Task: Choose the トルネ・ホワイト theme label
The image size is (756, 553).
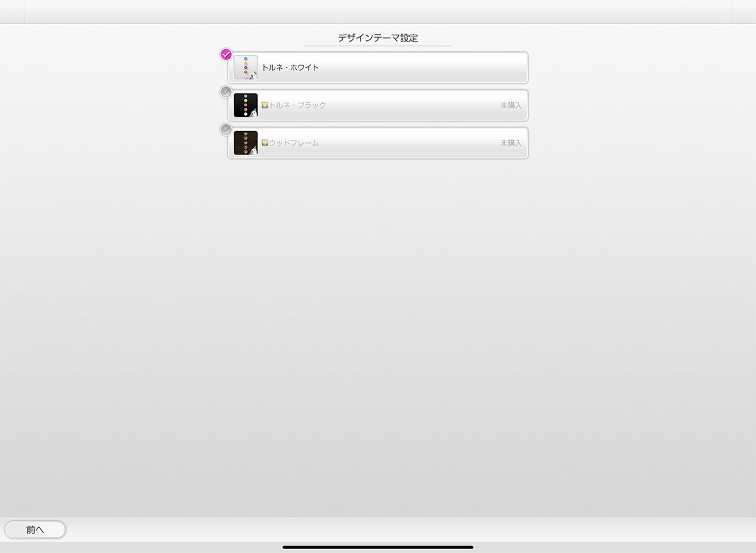Action: 290,67
